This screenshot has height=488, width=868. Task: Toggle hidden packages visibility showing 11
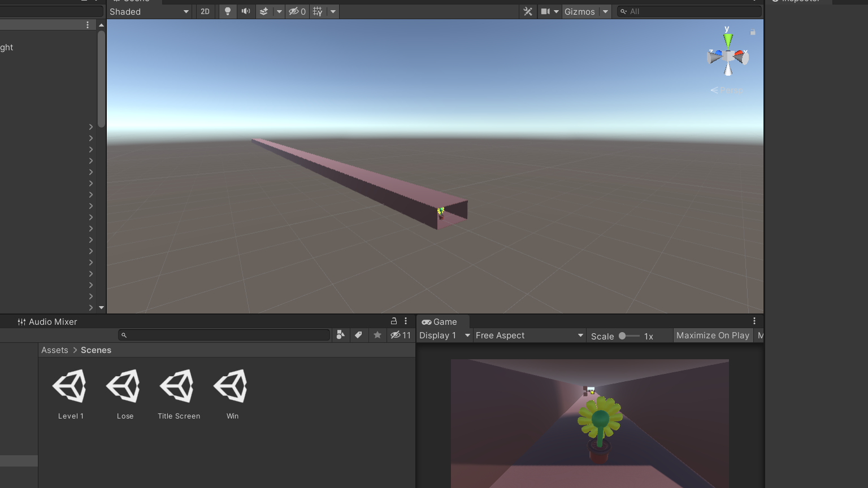coord(401,335)
